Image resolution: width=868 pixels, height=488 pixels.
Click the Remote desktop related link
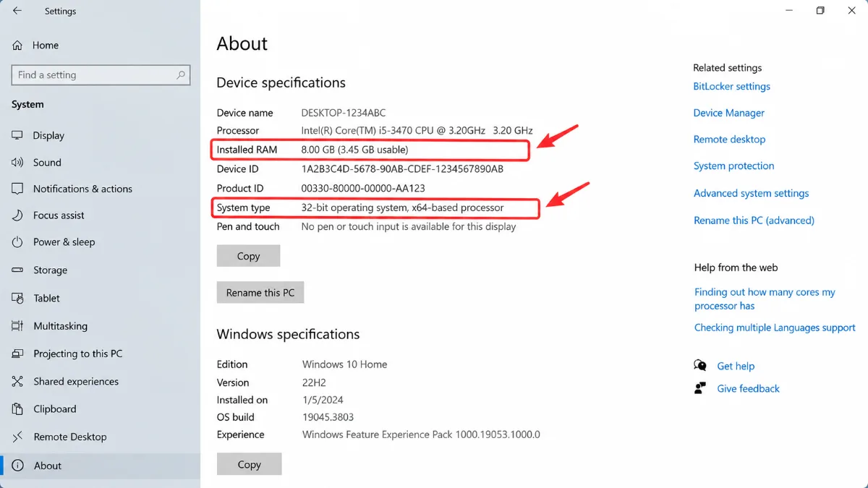coord(729,139)
